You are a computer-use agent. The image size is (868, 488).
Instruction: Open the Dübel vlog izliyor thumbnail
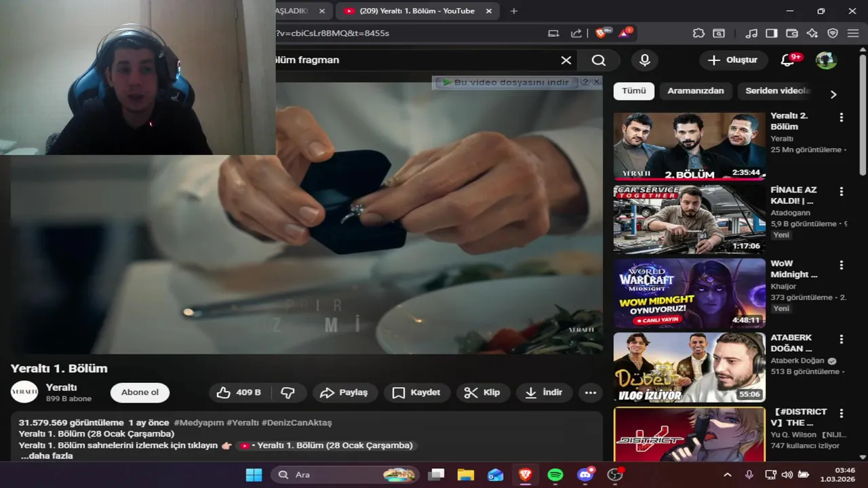[x=690, y=367]
